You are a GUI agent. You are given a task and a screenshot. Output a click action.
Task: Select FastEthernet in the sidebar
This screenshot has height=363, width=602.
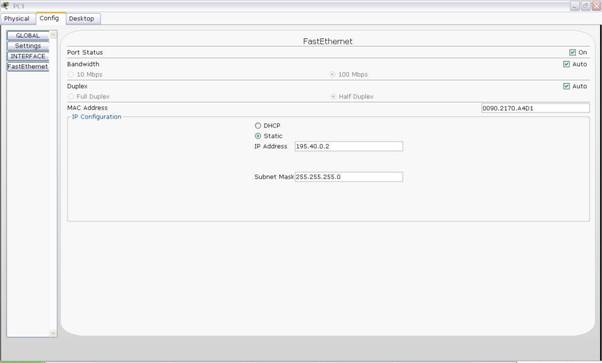pos(28,66)
